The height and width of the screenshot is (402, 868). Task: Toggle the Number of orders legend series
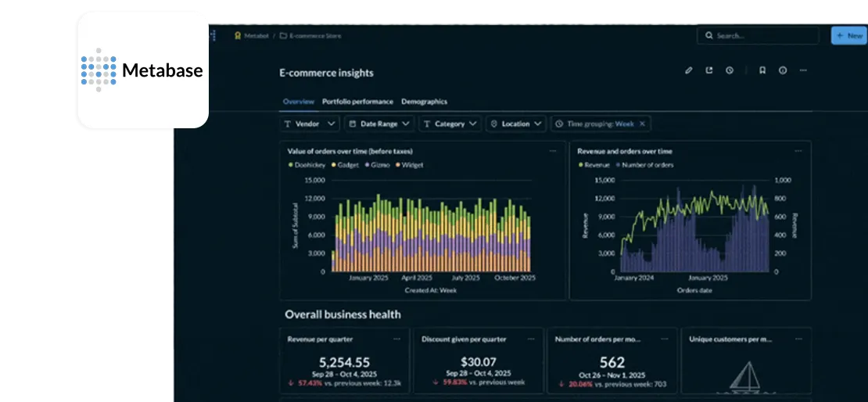tap(644, 165)
